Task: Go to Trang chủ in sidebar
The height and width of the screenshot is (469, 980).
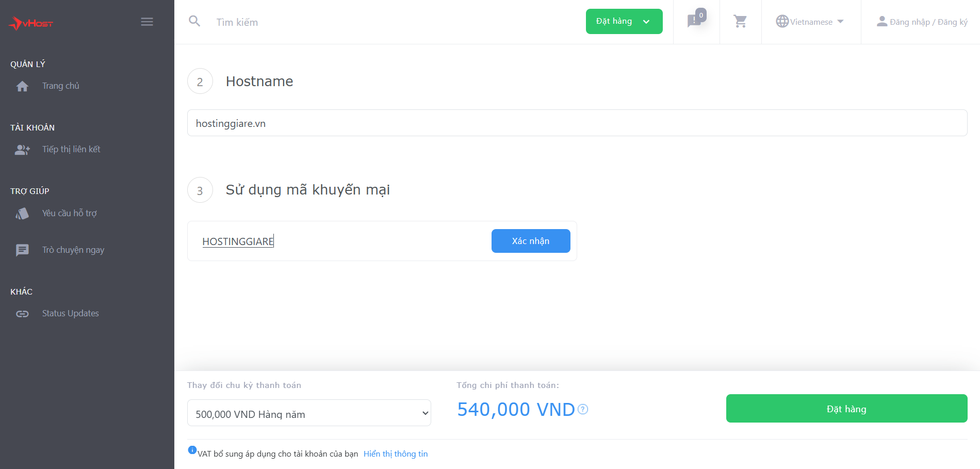Action: 60,86
